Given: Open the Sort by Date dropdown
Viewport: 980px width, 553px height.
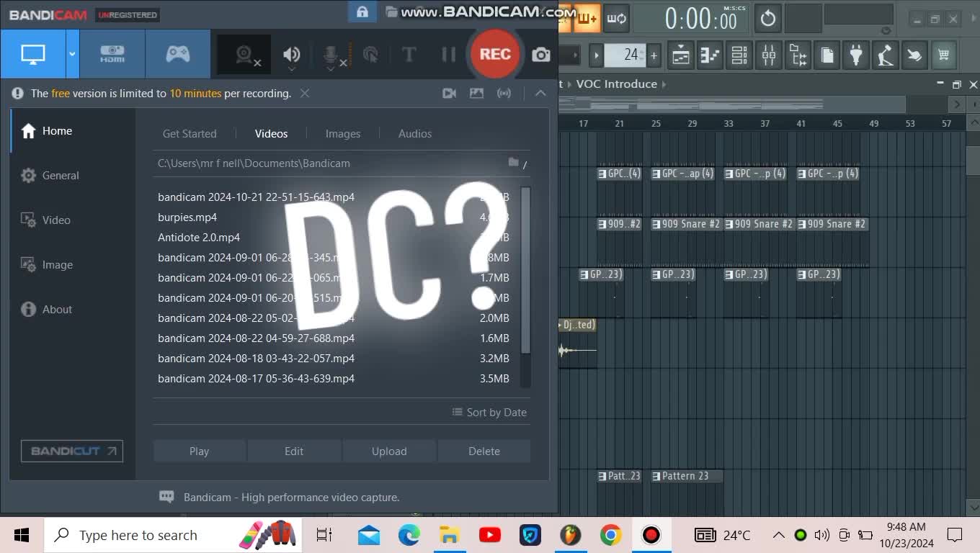Looking at the screenshot, I should pos(489,413).
